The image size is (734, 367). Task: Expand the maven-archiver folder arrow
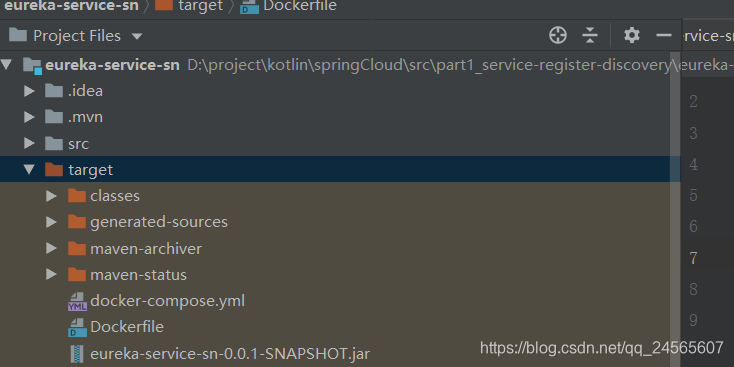pyautogui.click(x=51, y=249)
